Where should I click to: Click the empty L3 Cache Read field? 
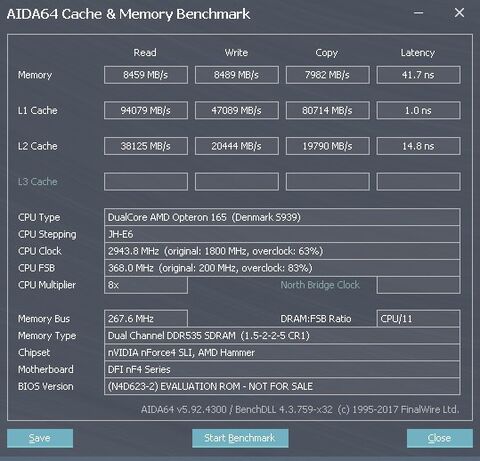pyautogui.click(x=146, y=181)
